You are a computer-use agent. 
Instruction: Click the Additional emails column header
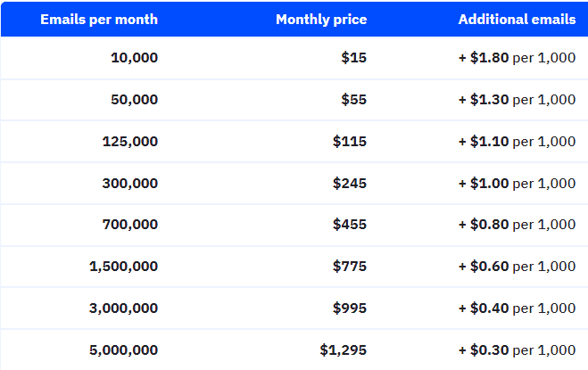pyautogui.click(x=517, y=20)
